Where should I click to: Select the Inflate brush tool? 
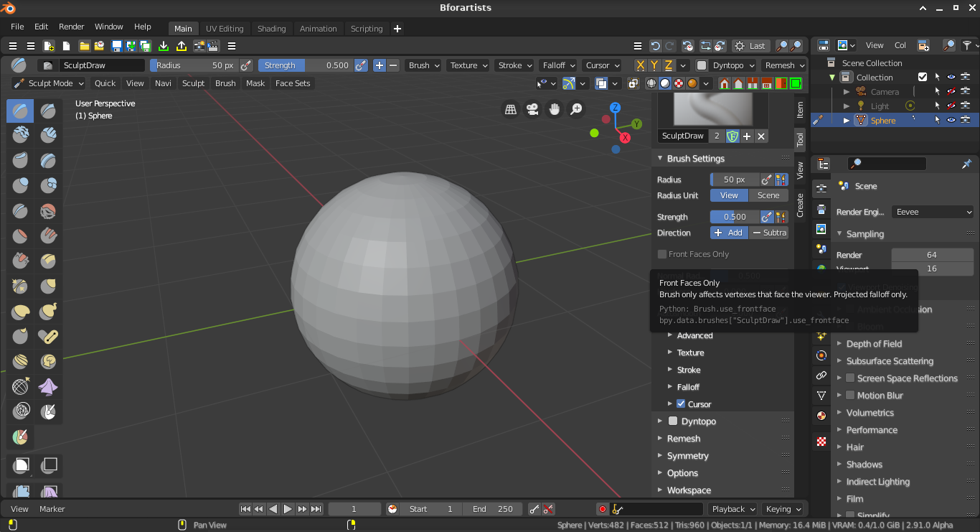(x=20, y=186)
